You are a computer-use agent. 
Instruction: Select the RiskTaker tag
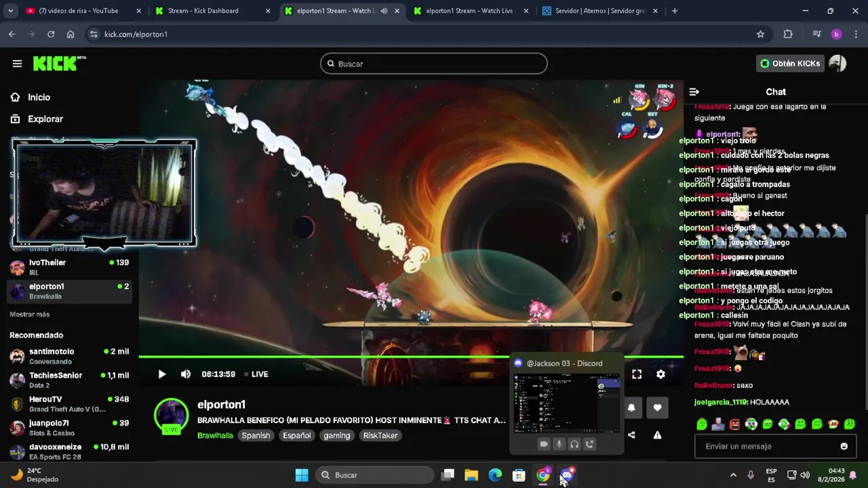tap(380, 435)
